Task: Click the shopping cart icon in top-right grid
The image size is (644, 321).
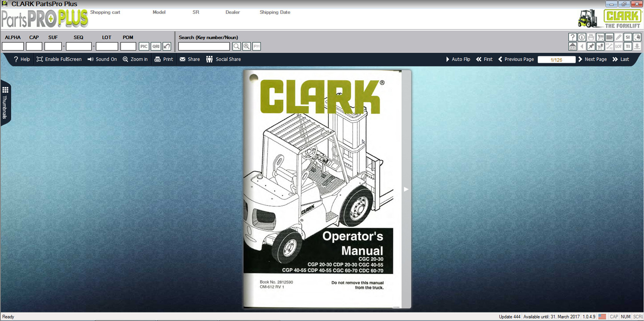Action: point(600,37)
